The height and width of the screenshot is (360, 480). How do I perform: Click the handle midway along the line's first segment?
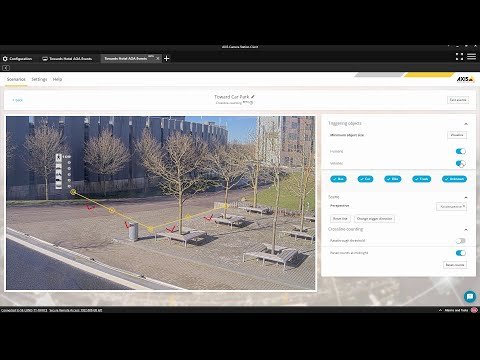pyautogui.click(x=112, y=210)
